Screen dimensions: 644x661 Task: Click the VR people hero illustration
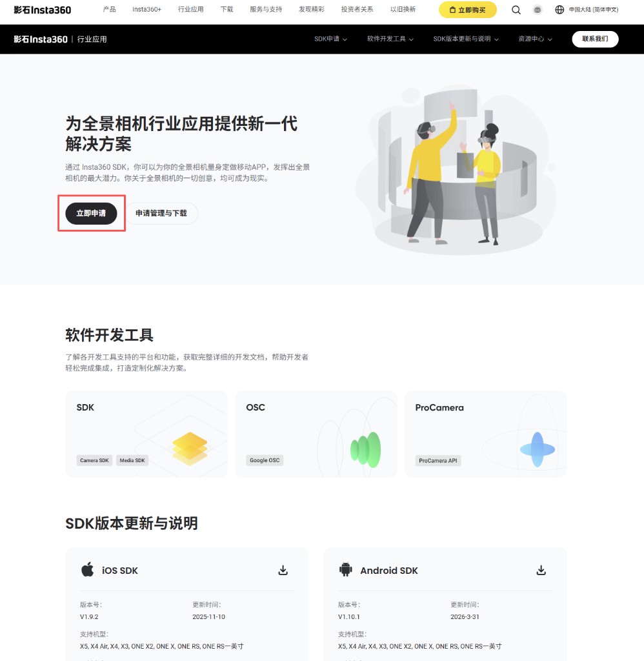coord(455,168)
